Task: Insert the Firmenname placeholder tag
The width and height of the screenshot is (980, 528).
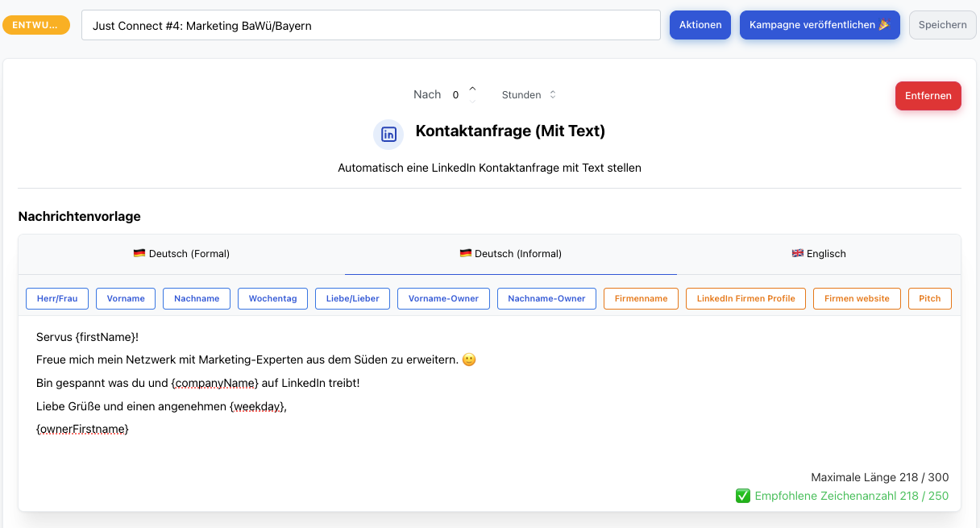Action: coord(641,299)
